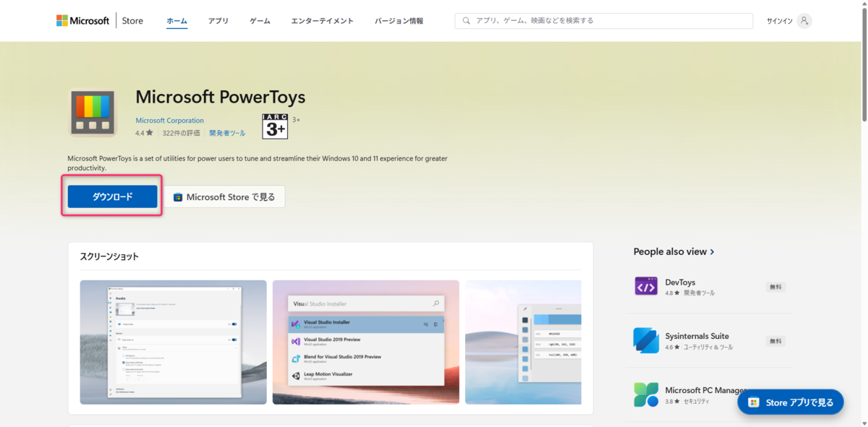868x427 pixels.
Task: Open the DevToys app title
Action: pyautogui.click(x=680, y=282)
